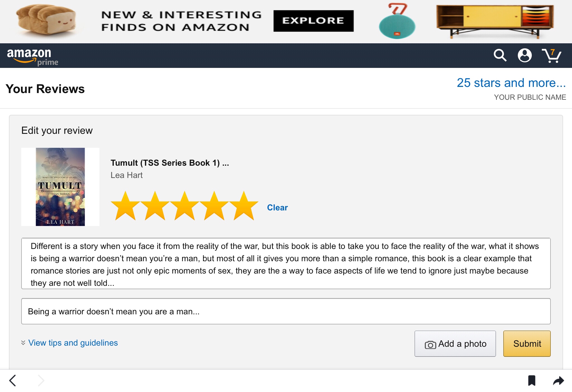Click the Amazon Prime logo

pyautogui.click(x=32, y=56)
